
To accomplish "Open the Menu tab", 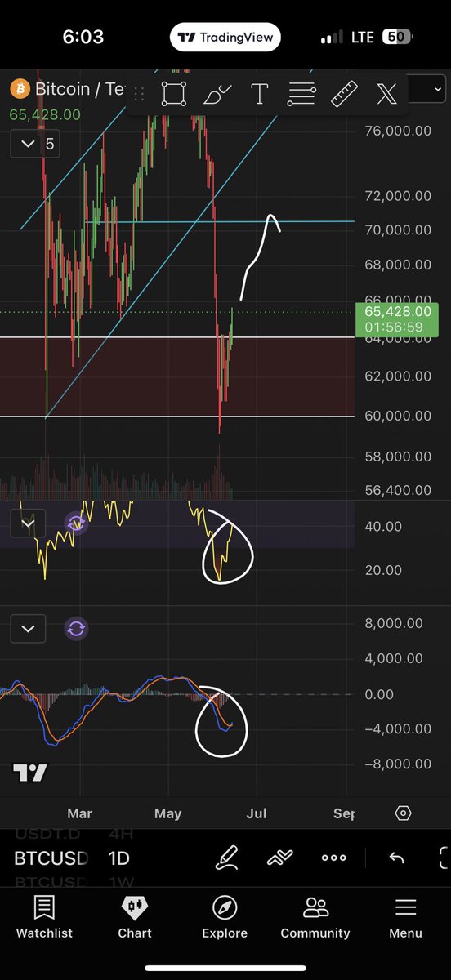I will pos(405,917).
